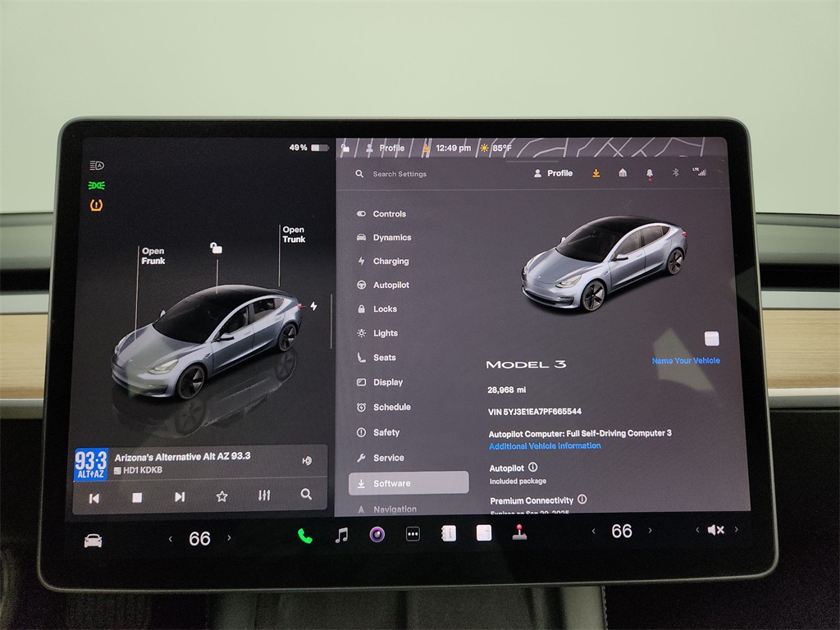Click the info icon beside Autopilot
840x630 pixels.
click(x=533, y=467)
